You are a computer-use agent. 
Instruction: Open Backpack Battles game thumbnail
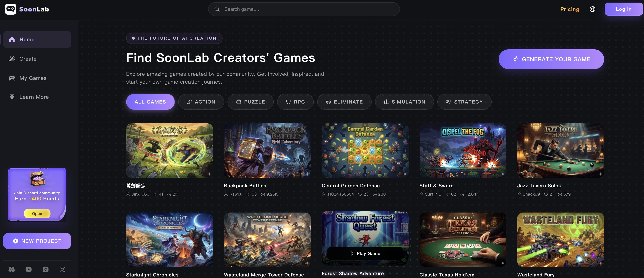pyautogui.click(x=267, y=151)
